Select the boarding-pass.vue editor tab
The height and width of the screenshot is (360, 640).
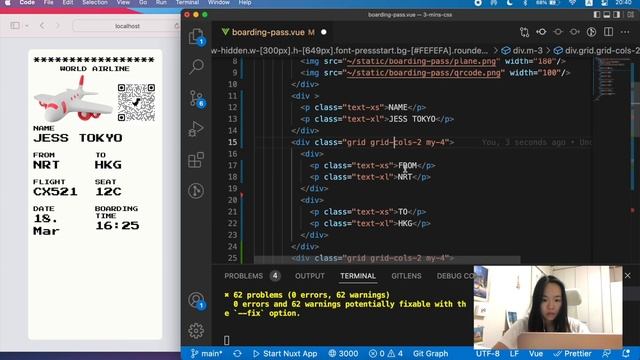(268, 32)
